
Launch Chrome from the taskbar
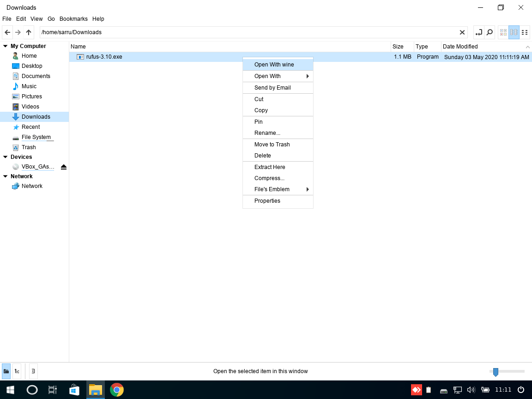117,390
